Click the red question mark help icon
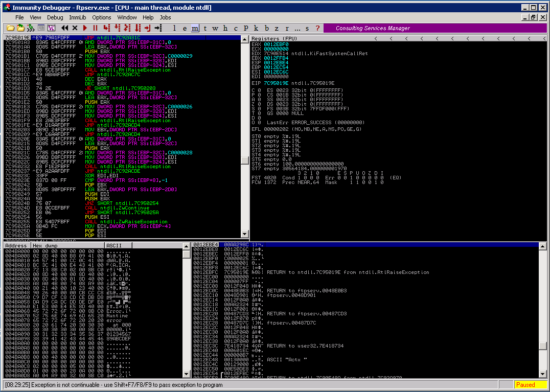Image resolution: width=550 pixels, height=392 pixels. 317,28
